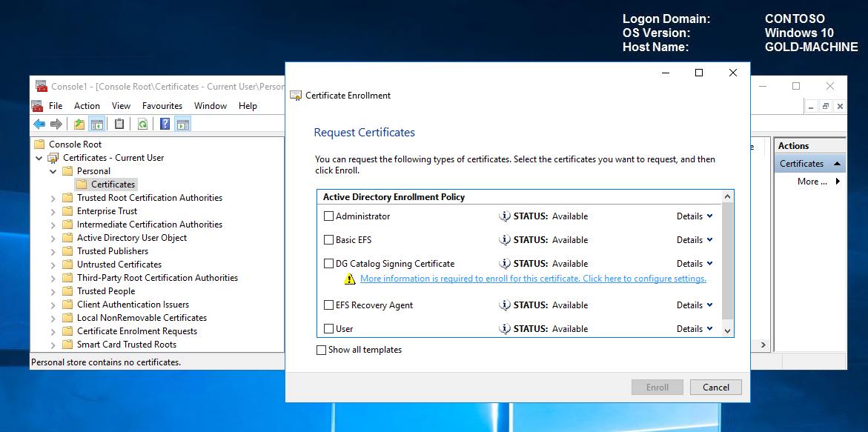Image resolution: width=868 pixels, height=432 pixels.
Task: Check the EFS Recovery Agent template
Action: [x=329, y=305]
